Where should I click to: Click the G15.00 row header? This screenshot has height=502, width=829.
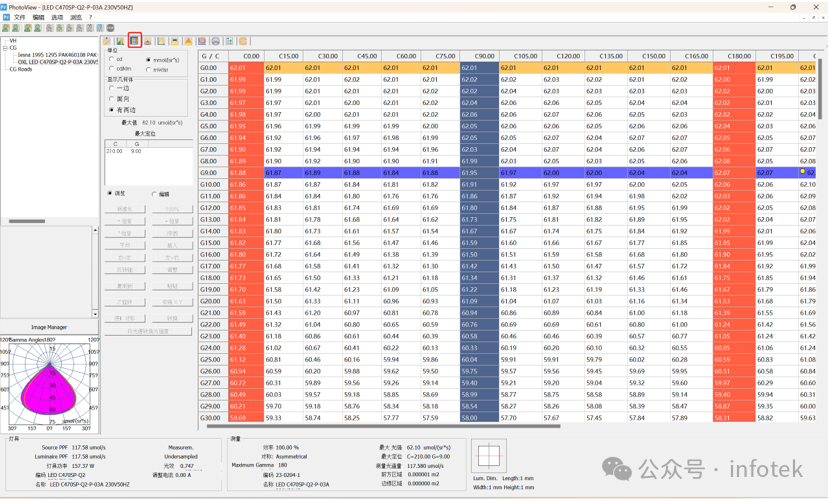214,243
